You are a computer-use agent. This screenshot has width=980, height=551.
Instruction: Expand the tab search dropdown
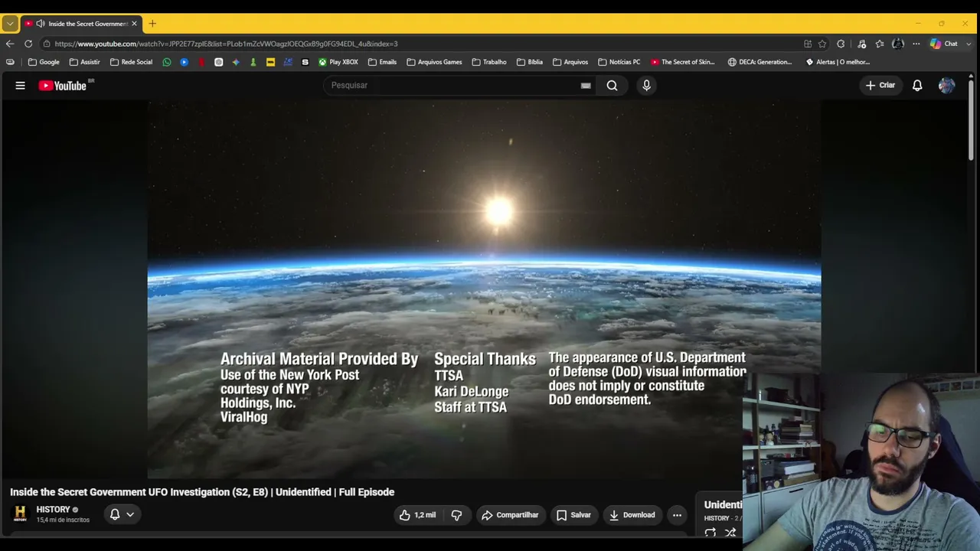[10, 24]
